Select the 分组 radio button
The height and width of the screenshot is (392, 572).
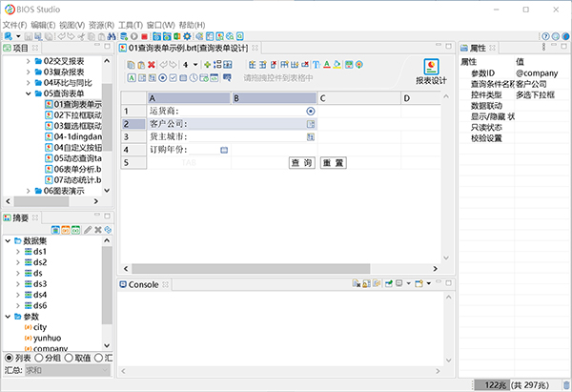point(40,358)
